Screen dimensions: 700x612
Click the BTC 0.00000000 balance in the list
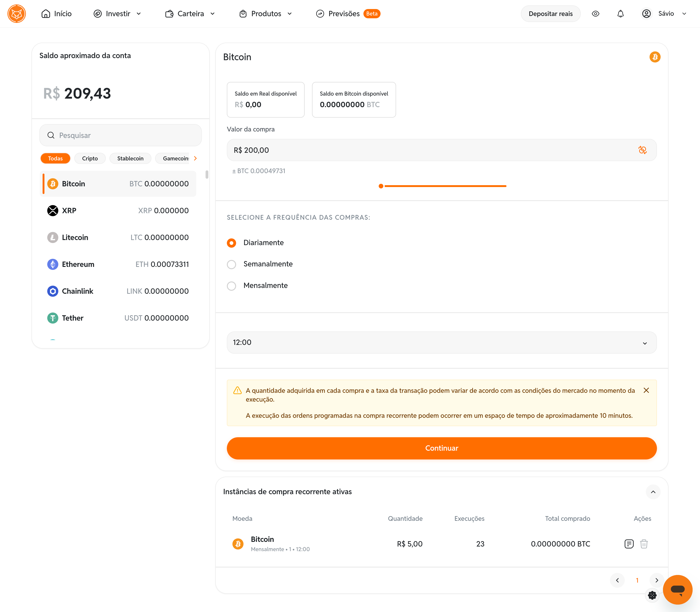159,184
